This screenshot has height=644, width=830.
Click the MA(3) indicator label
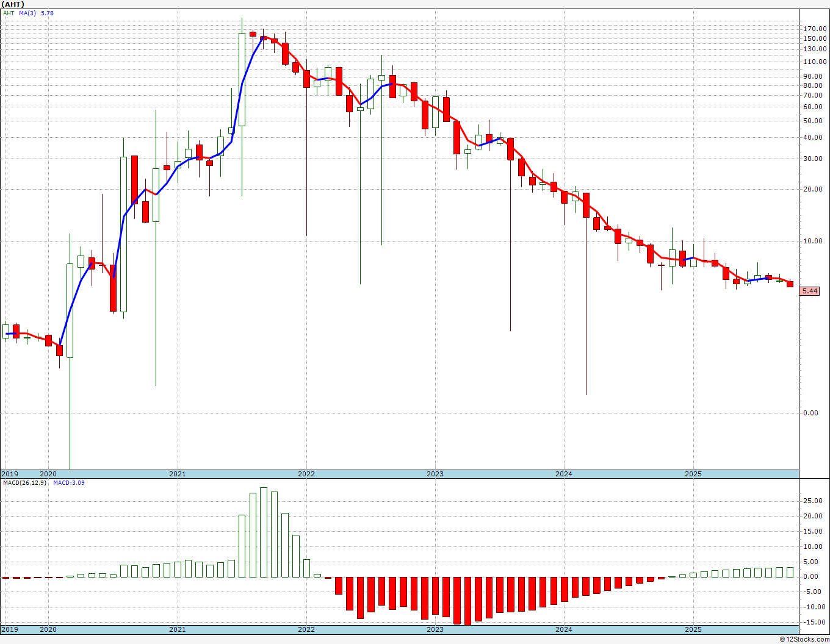[27, 13]
